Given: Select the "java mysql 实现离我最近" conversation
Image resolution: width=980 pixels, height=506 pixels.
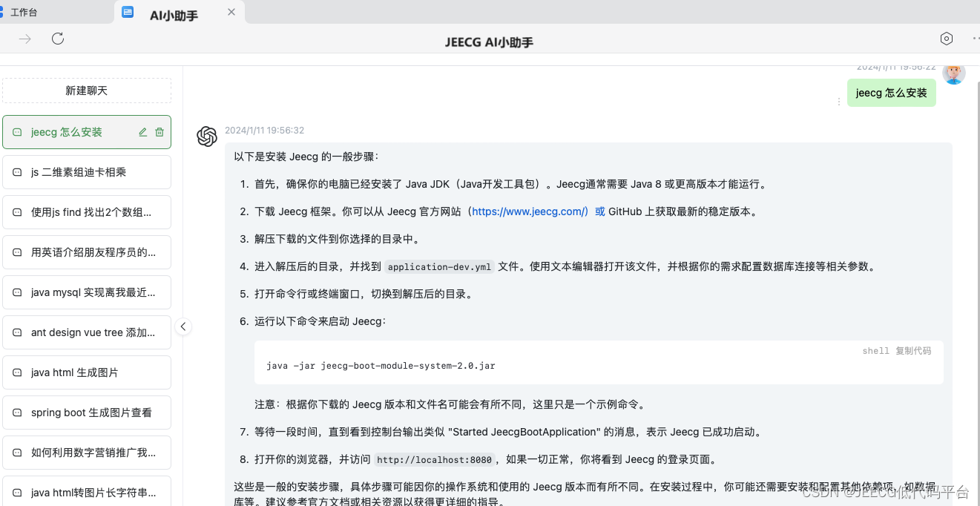Looking at the screenshot, I should [86, 292].
